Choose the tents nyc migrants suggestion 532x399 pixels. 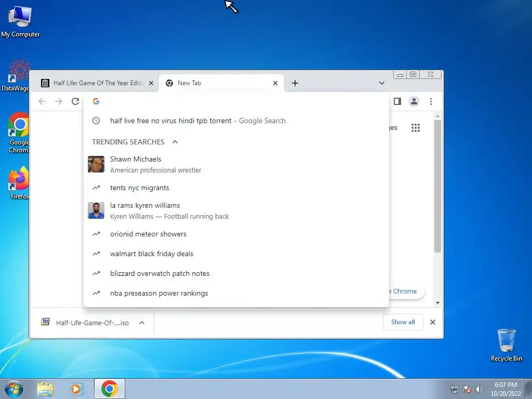(x=236, y=188)
